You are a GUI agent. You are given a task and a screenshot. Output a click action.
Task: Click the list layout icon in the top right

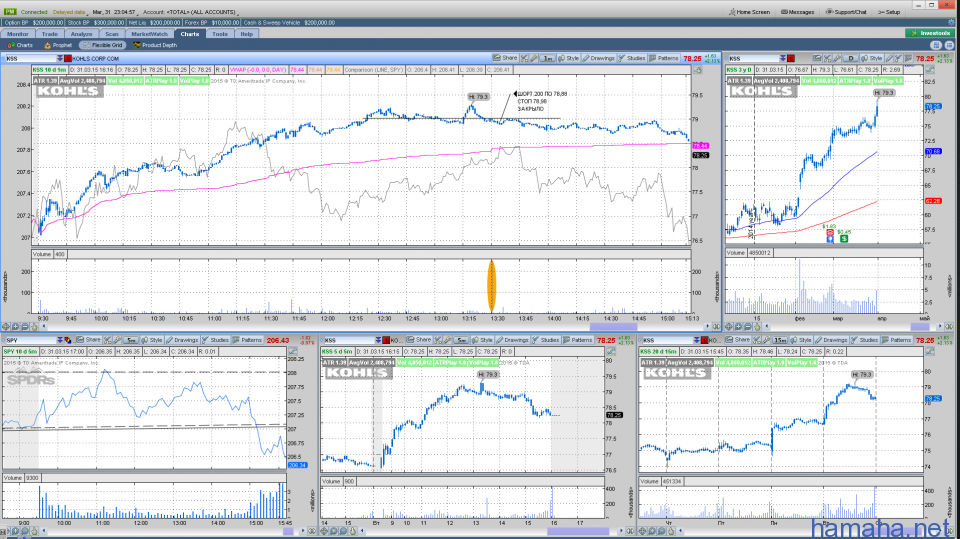[949, 45]
